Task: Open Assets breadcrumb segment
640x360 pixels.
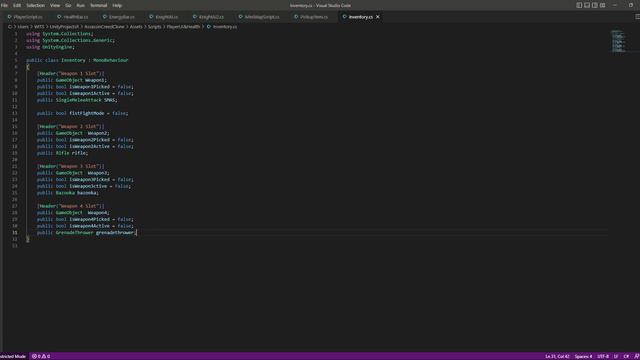Action: [x=136, y=27]
